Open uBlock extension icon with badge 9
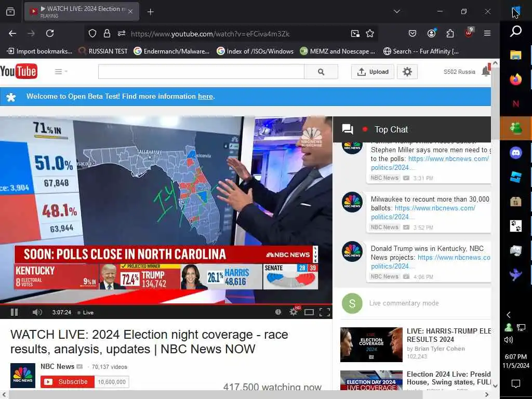 tap(469, 33)
